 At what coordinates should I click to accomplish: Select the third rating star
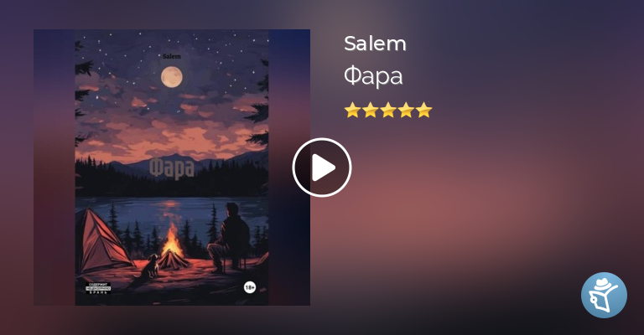coord(388,111)
